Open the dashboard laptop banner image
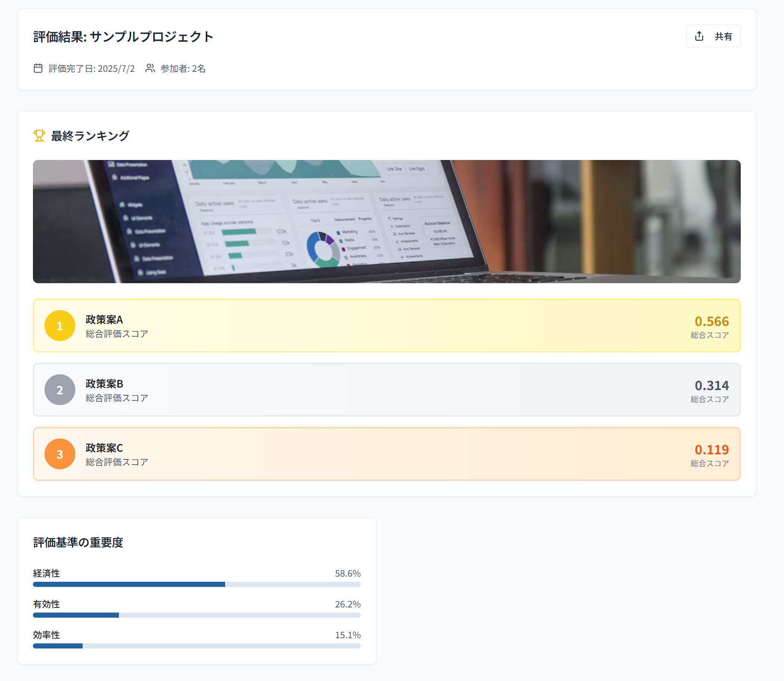The image size is (784, 681). click(x=387, y=222)
